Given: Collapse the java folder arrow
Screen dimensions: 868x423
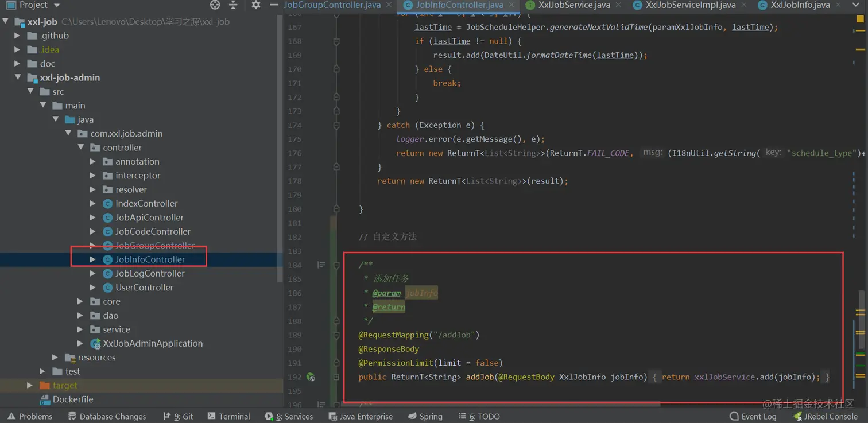Looking at the screenshot, I should click(x=56, y=119).
